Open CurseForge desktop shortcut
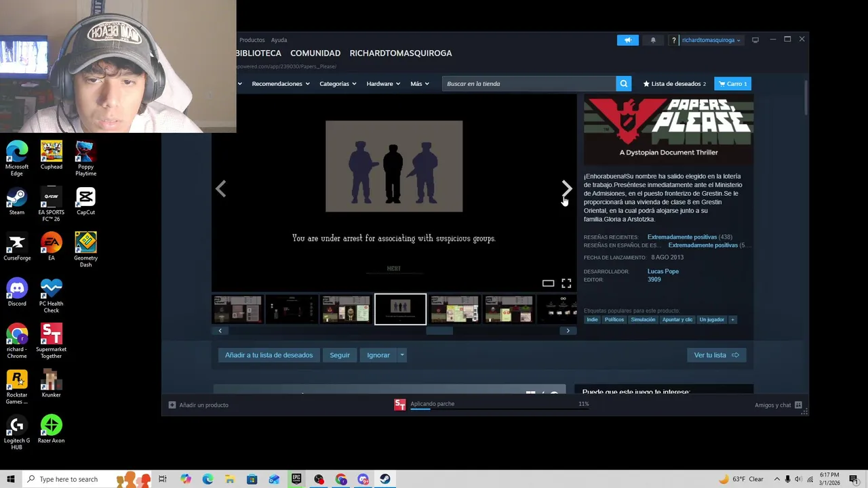 17,246
